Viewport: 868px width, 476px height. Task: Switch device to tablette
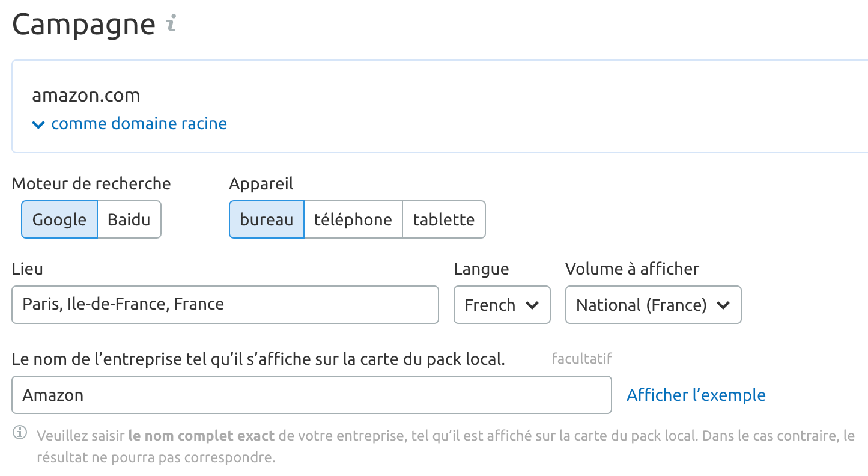tap(444, 219)
